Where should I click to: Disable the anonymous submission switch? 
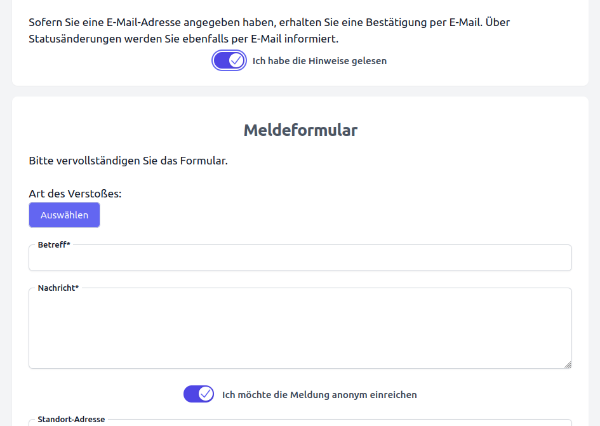point(199,394)
